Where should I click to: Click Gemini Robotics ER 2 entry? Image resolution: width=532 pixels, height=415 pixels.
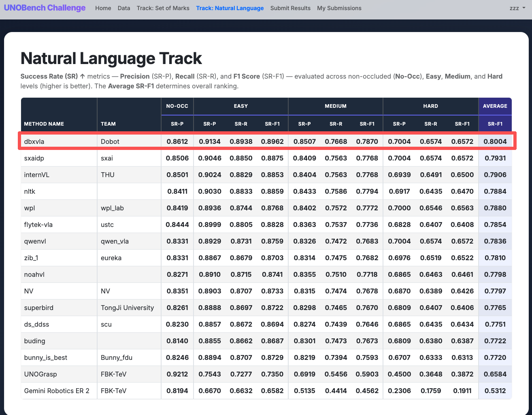[57, 391]
